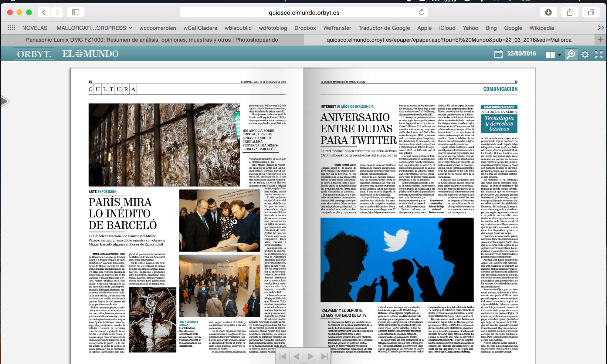Enter fullscreen reading mode
The height and width of the screenshot is (364, 607).
(599, 54)
